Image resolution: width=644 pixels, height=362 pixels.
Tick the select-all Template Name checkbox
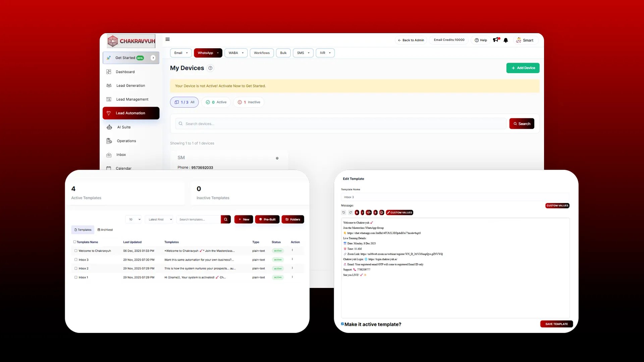74,242
